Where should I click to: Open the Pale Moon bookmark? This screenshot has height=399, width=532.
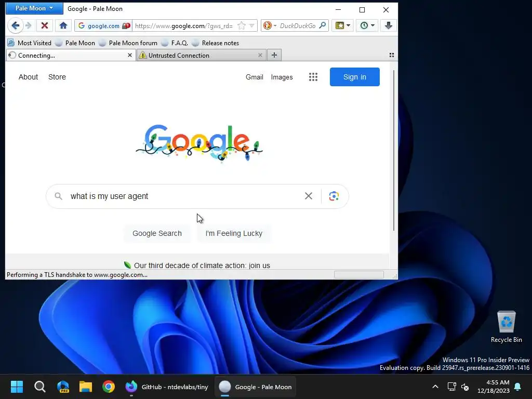point(75,43)
